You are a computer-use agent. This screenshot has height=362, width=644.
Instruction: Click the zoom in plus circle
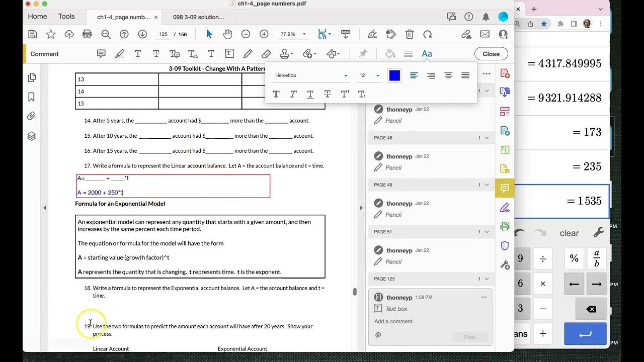264,34
